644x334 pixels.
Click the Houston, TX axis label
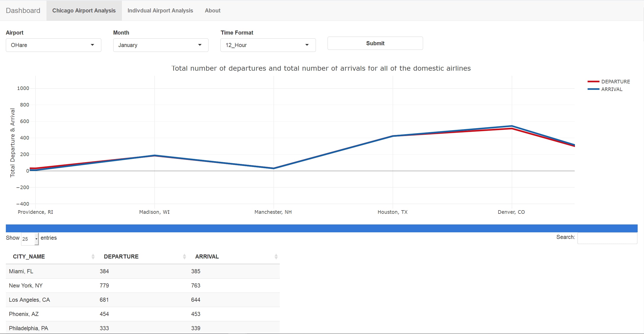click(x=392, y=212)
